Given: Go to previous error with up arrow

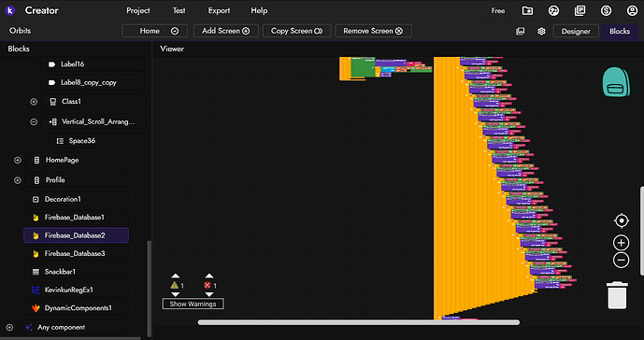Looking at the screenshot, I should 209,276.
